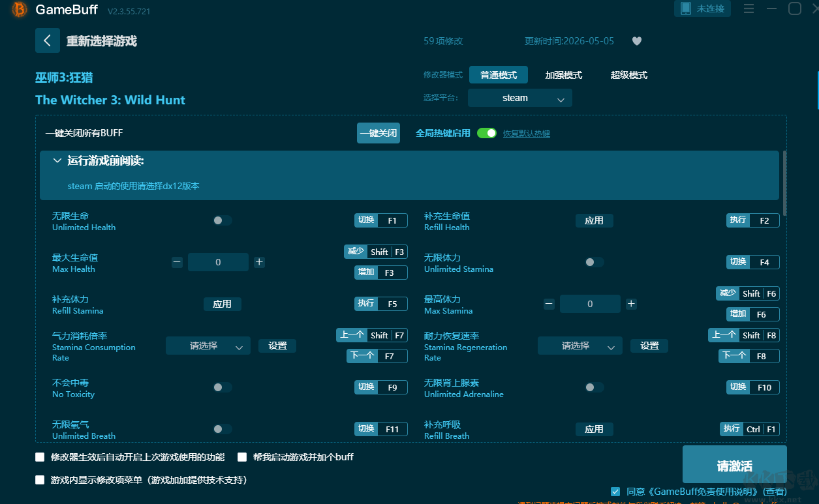This screenshot has width=819, height=504.
Task: Click the cheat list vertical scrollbar
Action: click(784, 183)
